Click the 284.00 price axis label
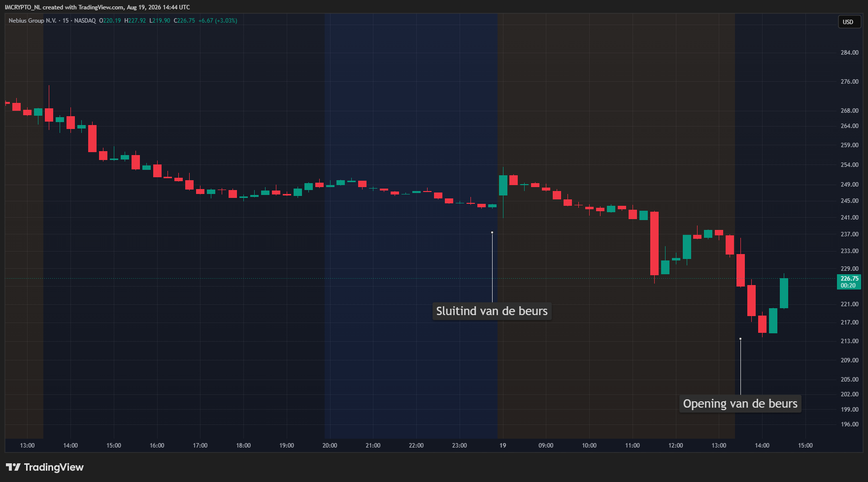 coord(849,53)
